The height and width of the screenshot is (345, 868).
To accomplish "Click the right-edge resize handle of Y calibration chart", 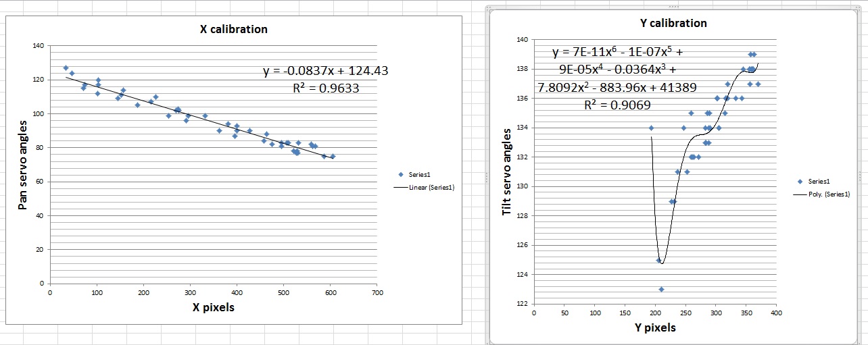I will pyautogui.click(x=865, y=174).
